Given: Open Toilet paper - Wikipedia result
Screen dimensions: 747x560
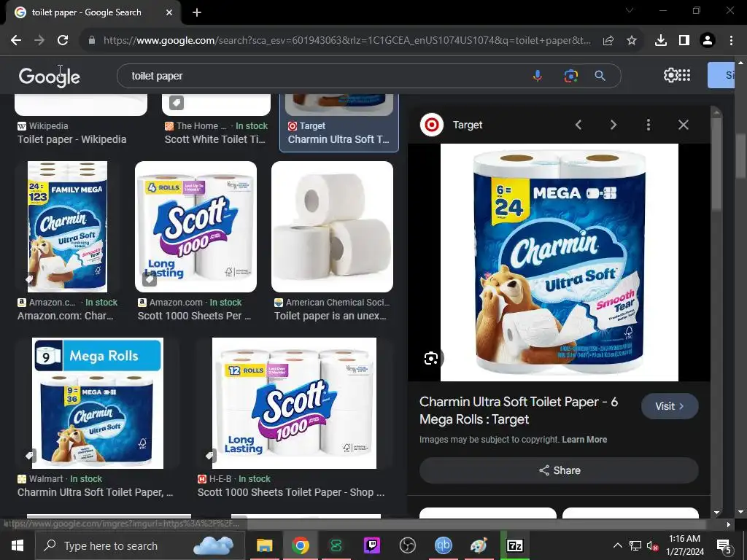Looking at the screenshot, I should (72, 139).
